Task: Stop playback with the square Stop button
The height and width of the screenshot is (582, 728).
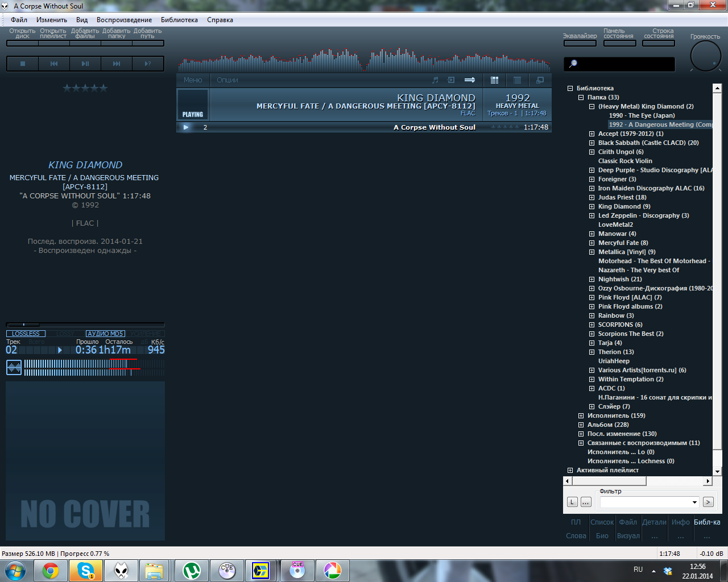Action: tap(23, 64)
